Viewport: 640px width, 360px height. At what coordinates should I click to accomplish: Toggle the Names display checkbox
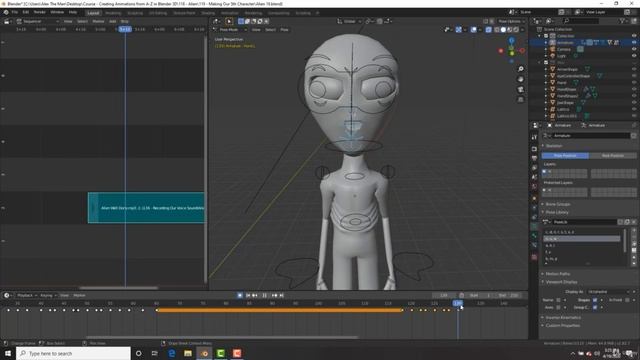558,300
